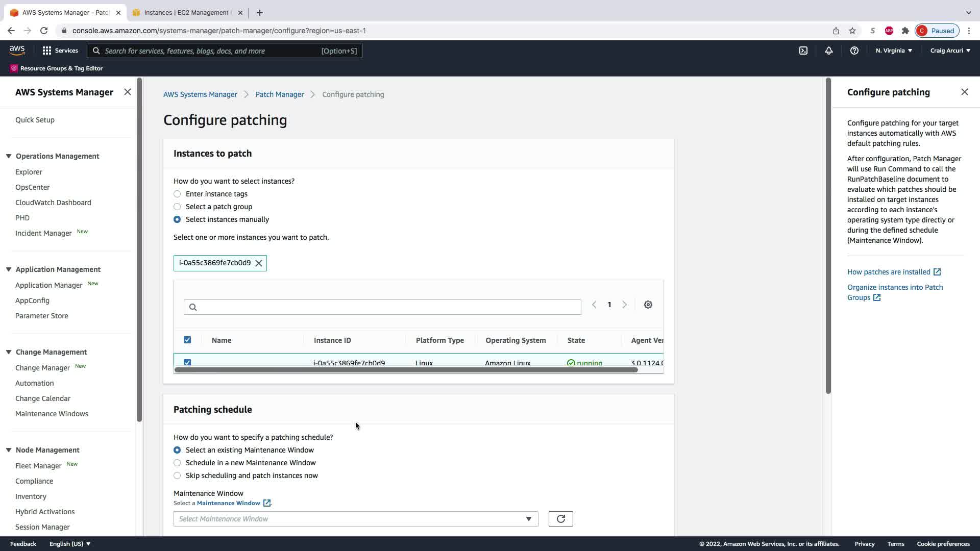Click the Patch Manager breadcrumb link
Viewport: 980px width, 551px height.
click(279, 94)
